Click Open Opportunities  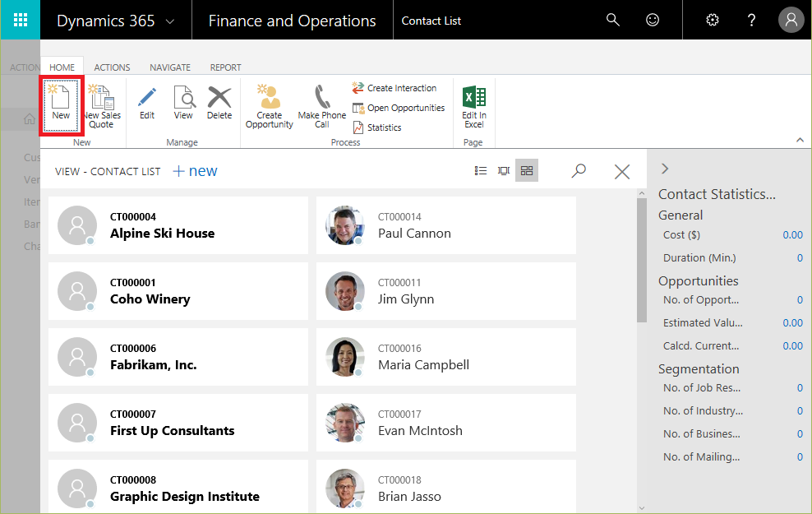tap(399, 108)
